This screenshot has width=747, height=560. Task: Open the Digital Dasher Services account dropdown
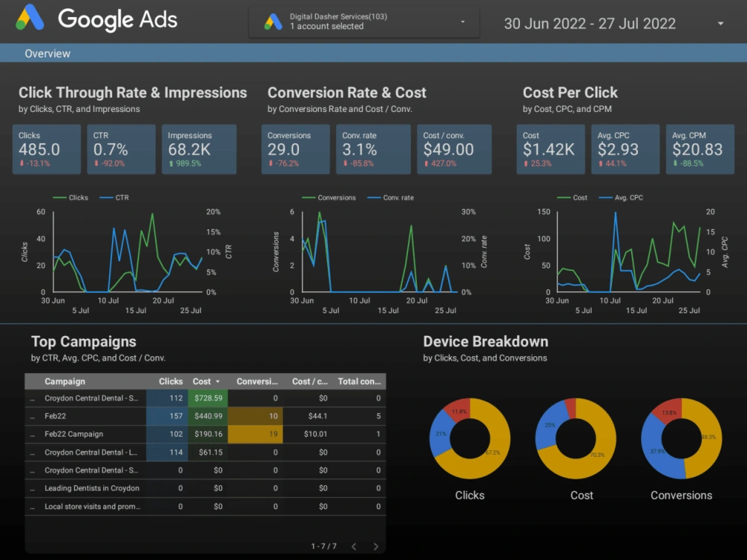click(364, 22)
